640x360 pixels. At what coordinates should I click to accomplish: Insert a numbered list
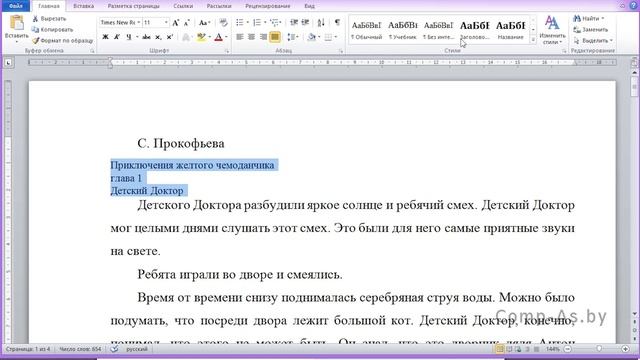coord(257,22)
